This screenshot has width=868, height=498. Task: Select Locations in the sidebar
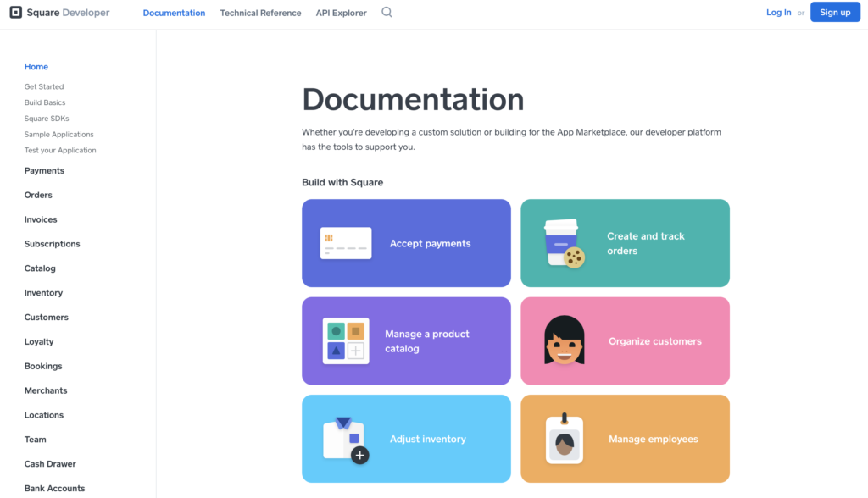point(44,415)
